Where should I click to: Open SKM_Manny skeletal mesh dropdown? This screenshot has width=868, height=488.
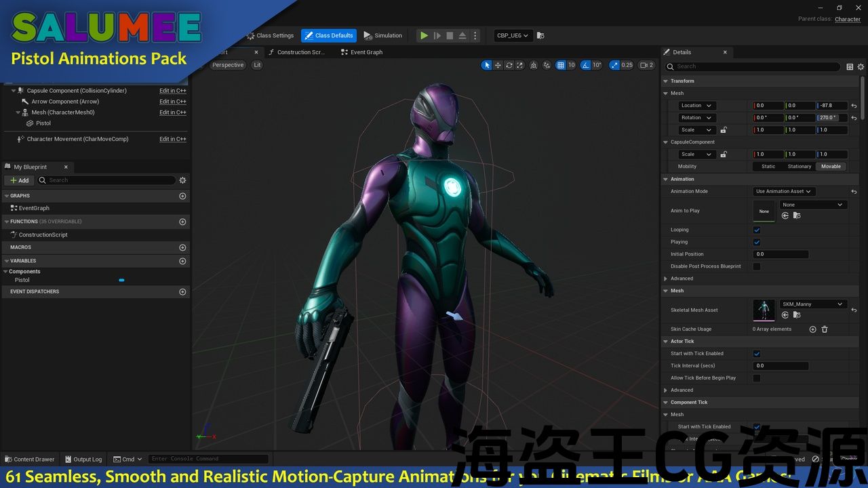pos(812,304)
